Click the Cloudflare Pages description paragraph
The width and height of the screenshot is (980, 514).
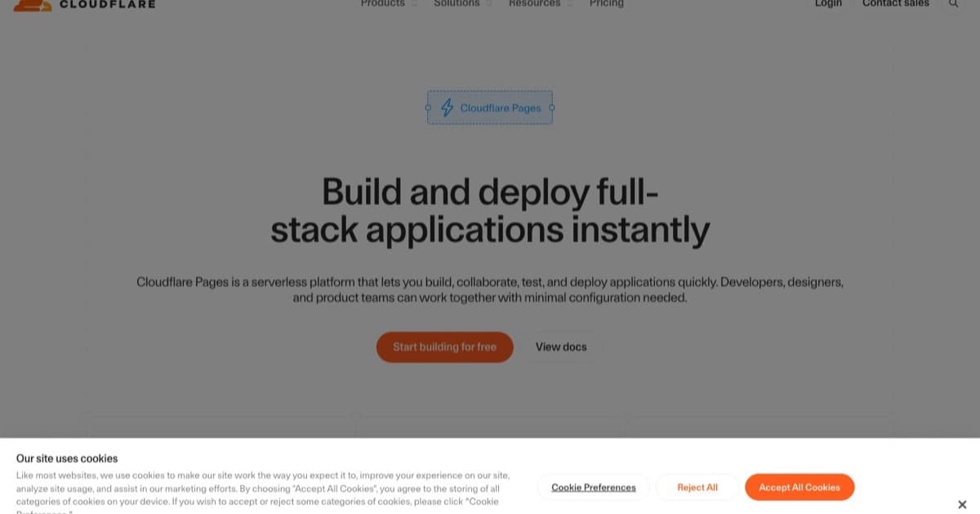pyautogui.click(x=490, y=290)
